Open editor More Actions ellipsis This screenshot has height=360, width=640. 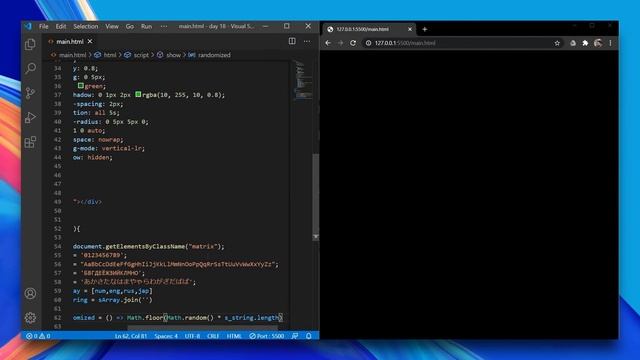(307, 41)
